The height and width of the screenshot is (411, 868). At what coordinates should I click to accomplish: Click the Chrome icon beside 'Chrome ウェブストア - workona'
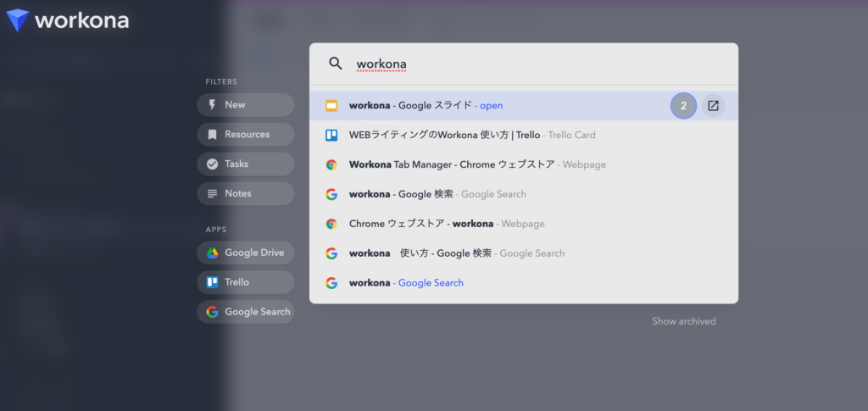pyautogui.click(x=331, y=224)
